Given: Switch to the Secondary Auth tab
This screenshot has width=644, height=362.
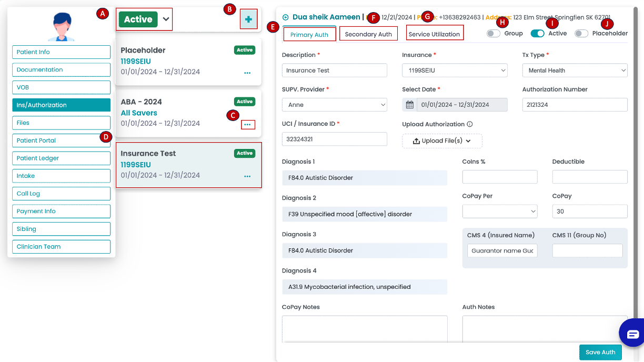Looking at the screenshot, I should tap(368, 34).
